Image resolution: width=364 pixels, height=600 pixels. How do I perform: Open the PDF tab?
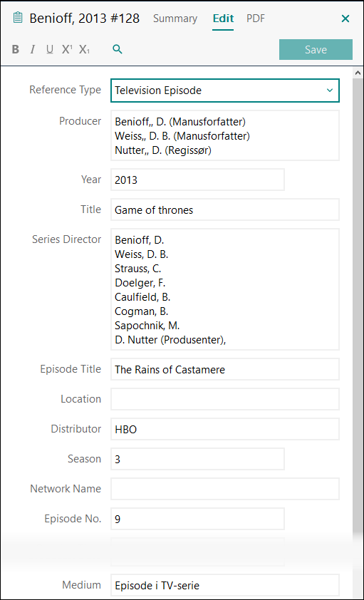click(256, 19)
